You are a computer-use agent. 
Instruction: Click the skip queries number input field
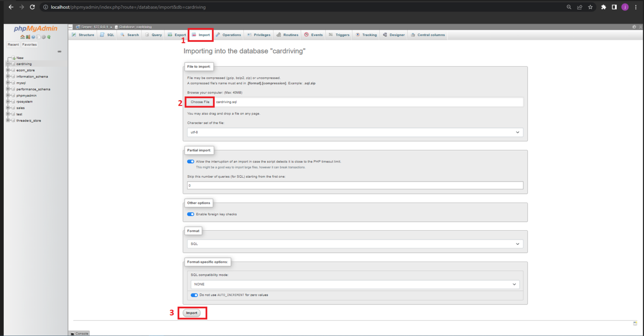click(x=355, y=185)
